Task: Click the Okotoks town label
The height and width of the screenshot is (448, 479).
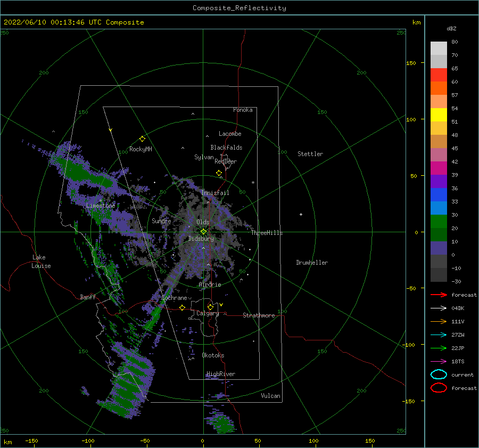Action: pos(213,355)
